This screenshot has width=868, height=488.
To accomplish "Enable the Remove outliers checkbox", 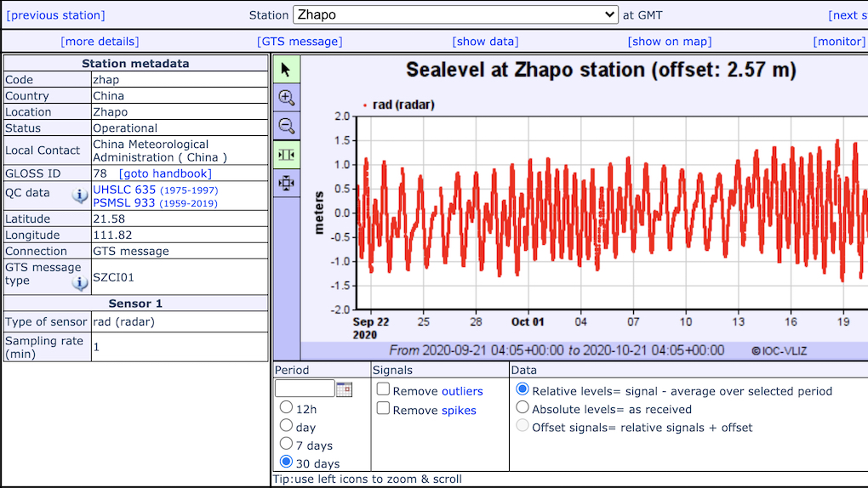I will click(x=384, y=390).
